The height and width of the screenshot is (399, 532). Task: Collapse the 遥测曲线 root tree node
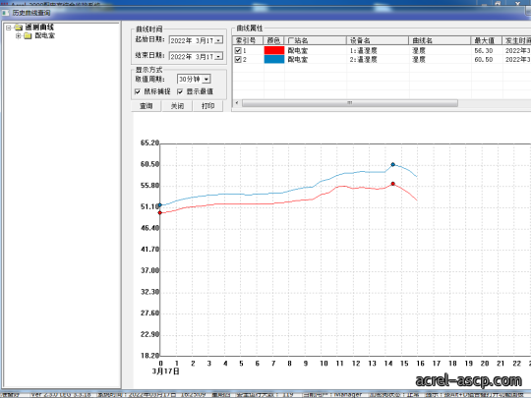(x=9, y=28)
